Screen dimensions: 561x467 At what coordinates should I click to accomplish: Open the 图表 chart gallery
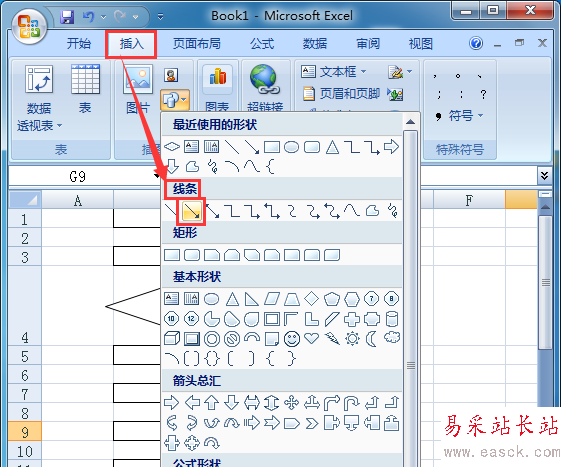(x=217, y=88)
